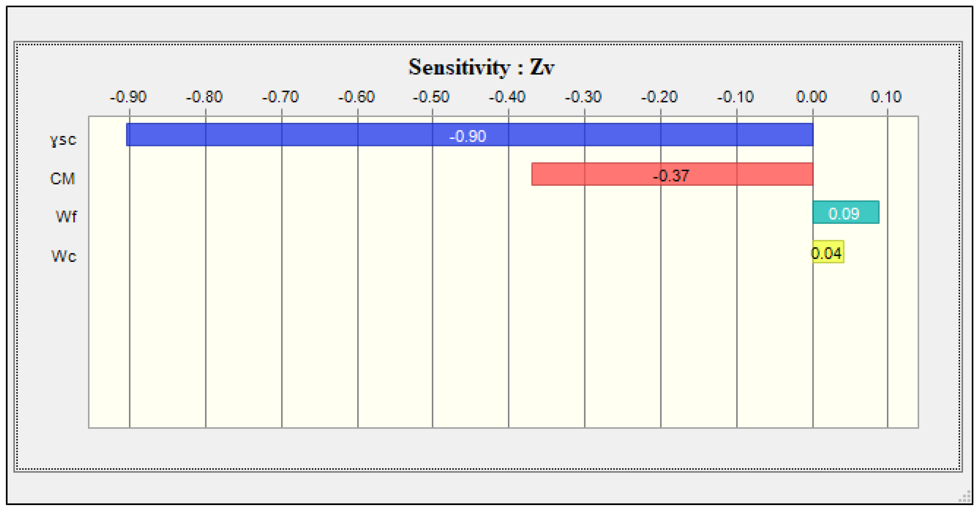Click the -0.80 axis tick label
This screenshot has height=513, width=980.
pyautogui.click(x=204, y=97)
